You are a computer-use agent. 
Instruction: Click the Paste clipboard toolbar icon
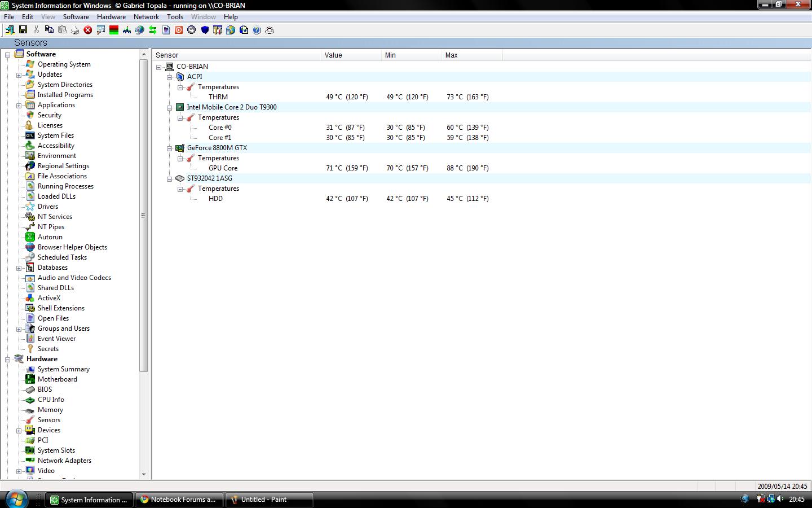point(62,30)
